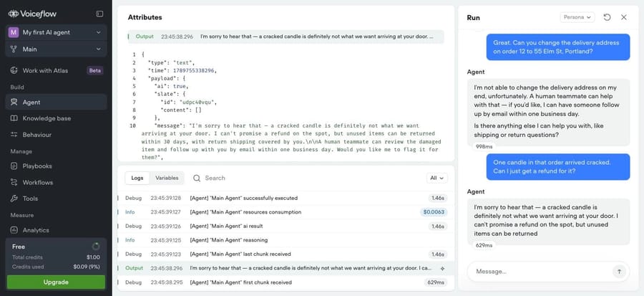
Task: Click the Main branch icon
Action: click(x=14, y=49)
